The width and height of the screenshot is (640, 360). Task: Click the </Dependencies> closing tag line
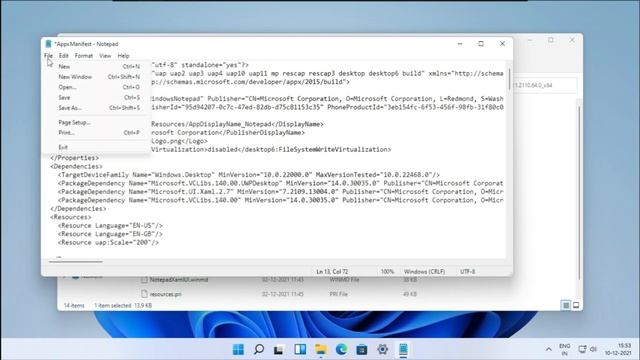(78, 209)
